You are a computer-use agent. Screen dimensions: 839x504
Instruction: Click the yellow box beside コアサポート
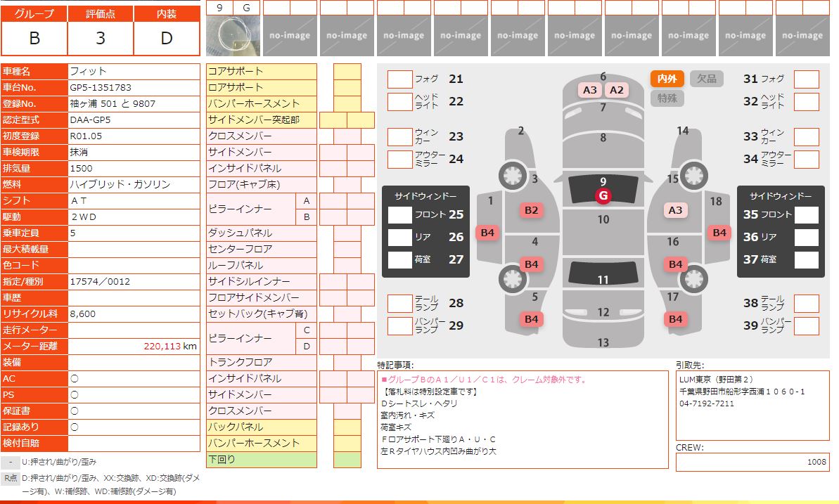[347, 72]
